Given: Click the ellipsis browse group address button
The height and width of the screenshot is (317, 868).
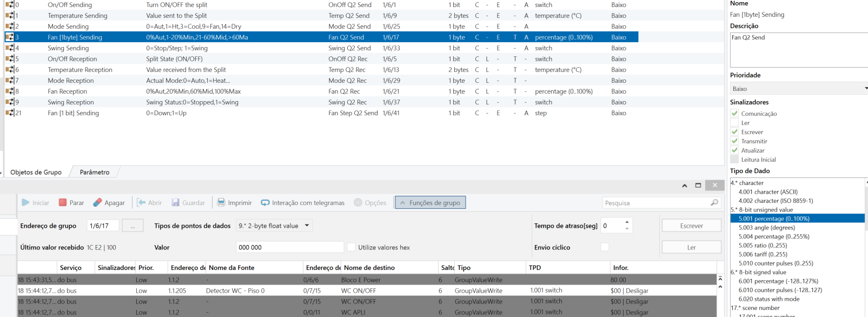Looking at the screenshot, I should (132, 226).
